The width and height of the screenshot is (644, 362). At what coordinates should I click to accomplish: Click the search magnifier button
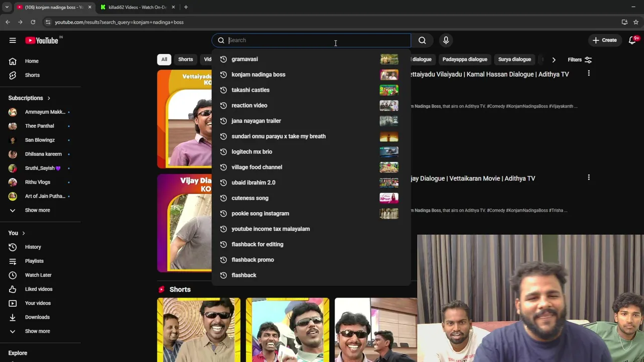click(422, 40)
